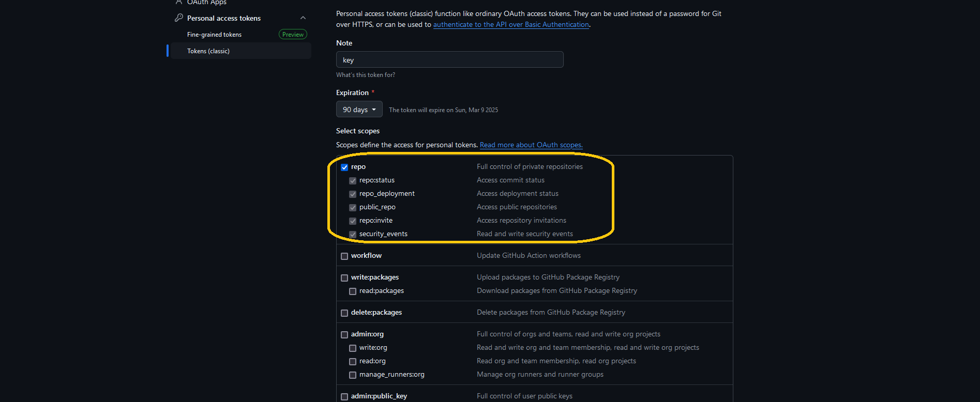This screenshot has width=980, height=402.
Task: Enable the workflow scope checkbox
Action: point(344,256)
